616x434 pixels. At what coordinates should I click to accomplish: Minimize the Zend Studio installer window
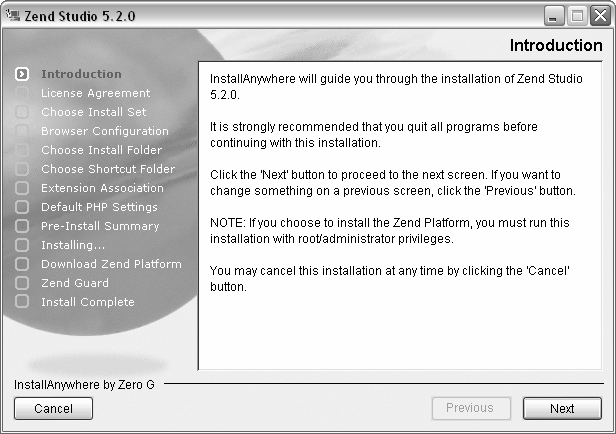click(x=556, y=15)
